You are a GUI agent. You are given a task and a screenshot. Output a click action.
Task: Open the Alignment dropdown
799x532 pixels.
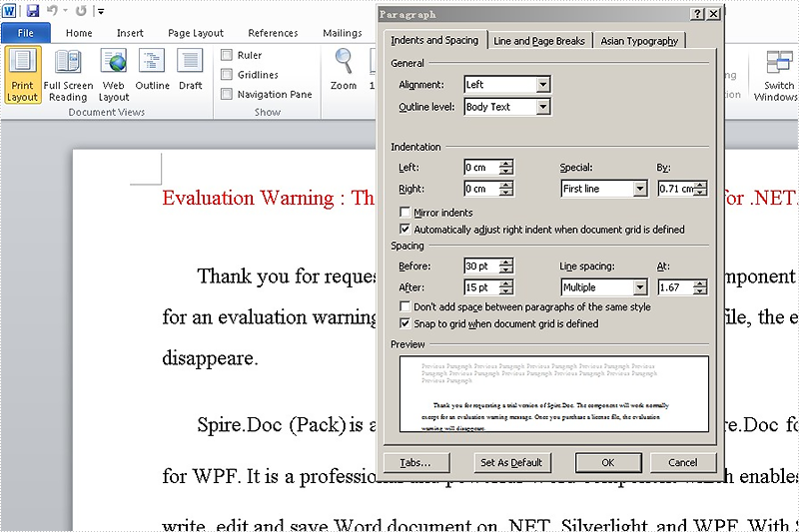click(x=543, y=85)
